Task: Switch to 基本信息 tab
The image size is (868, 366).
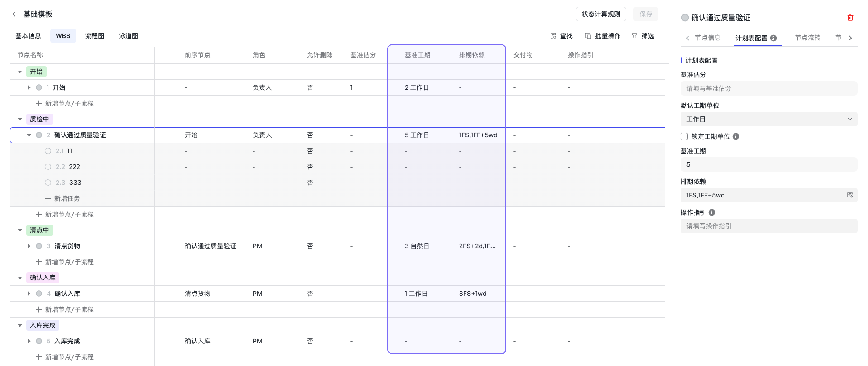Action: tap(28, 36)
